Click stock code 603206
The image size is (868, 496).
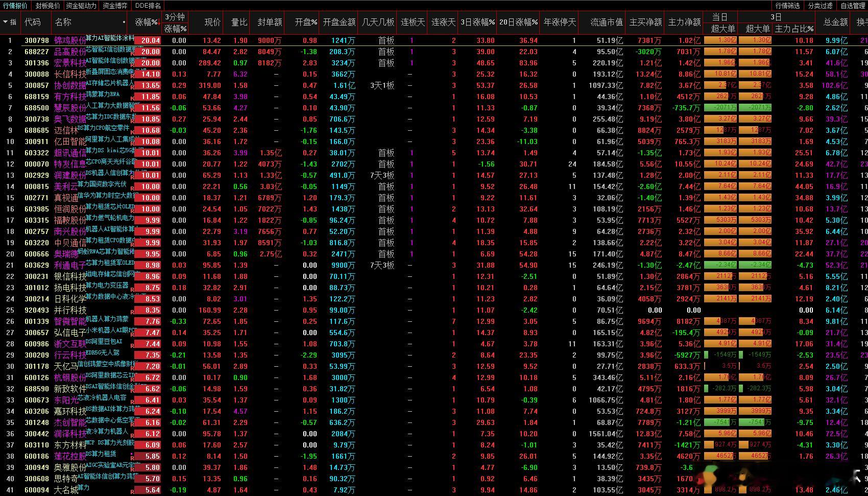pyautogui.click(x=37, y=411)
